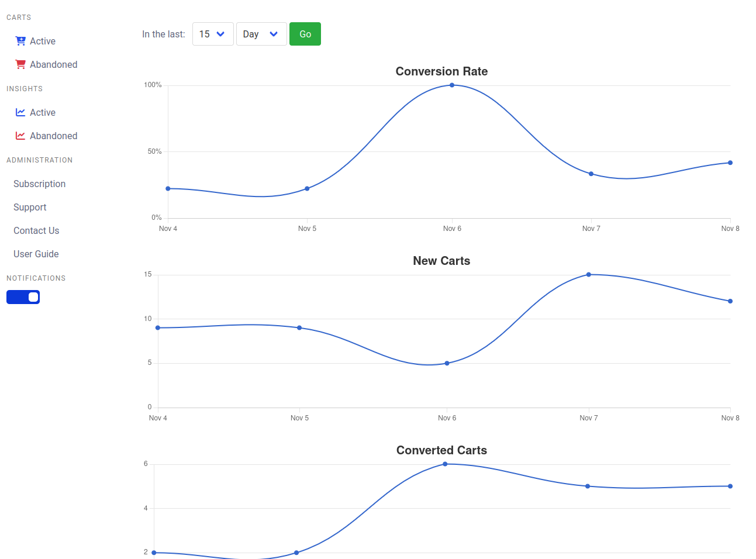Click the green Go button
756x559 pixels.
[305, 34]
